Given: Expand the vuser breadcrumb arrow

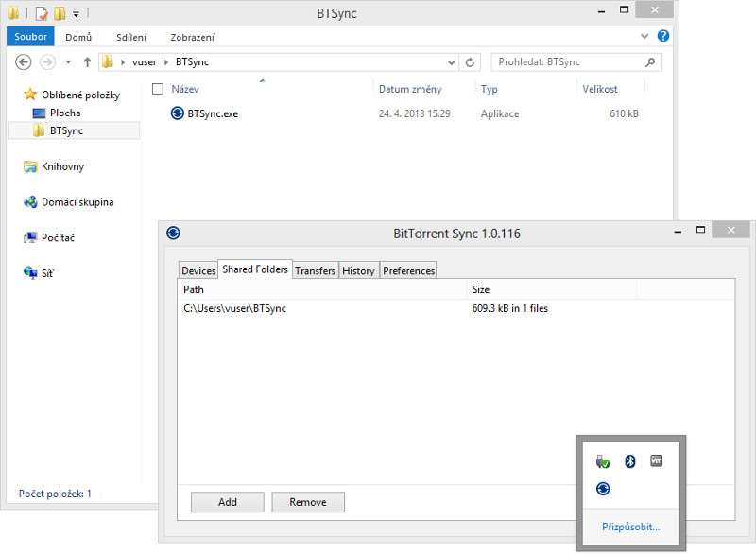Looking at the screenshot, I should 166,61.
